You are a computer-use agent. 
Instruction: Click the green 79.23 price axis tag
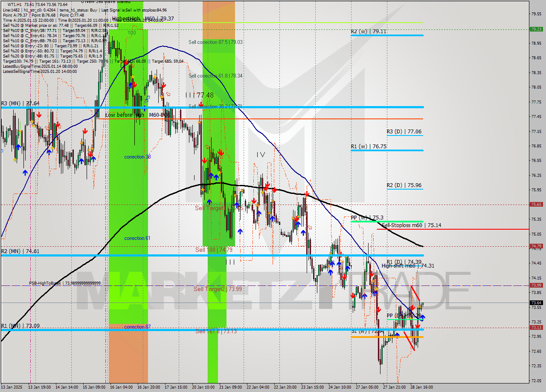(x=536, y=29)
